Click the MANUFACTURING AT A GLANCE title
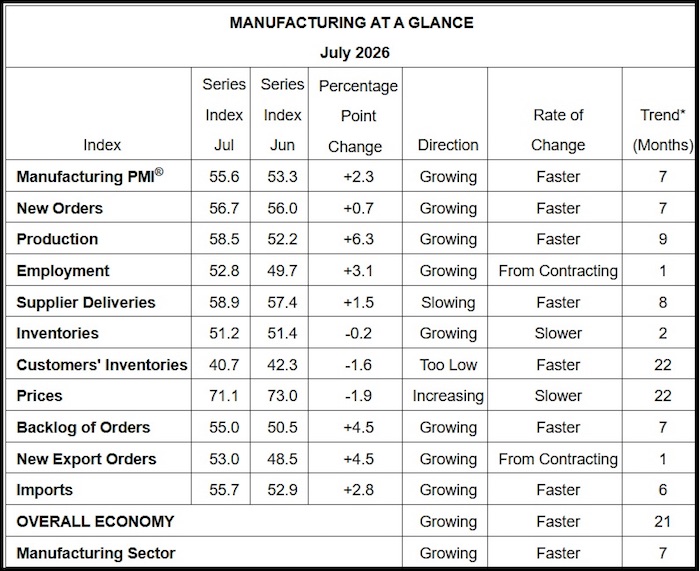 point(352,23)
